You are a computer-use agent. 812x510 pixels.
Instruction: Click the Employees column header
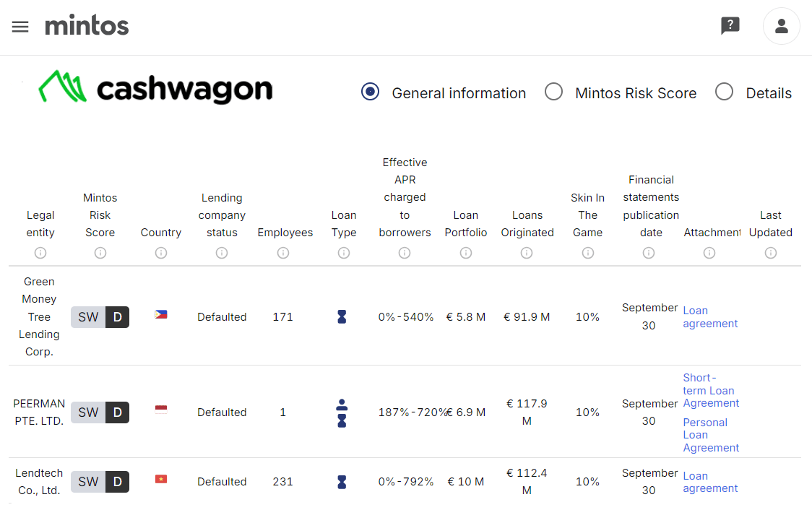pos(285,233)
